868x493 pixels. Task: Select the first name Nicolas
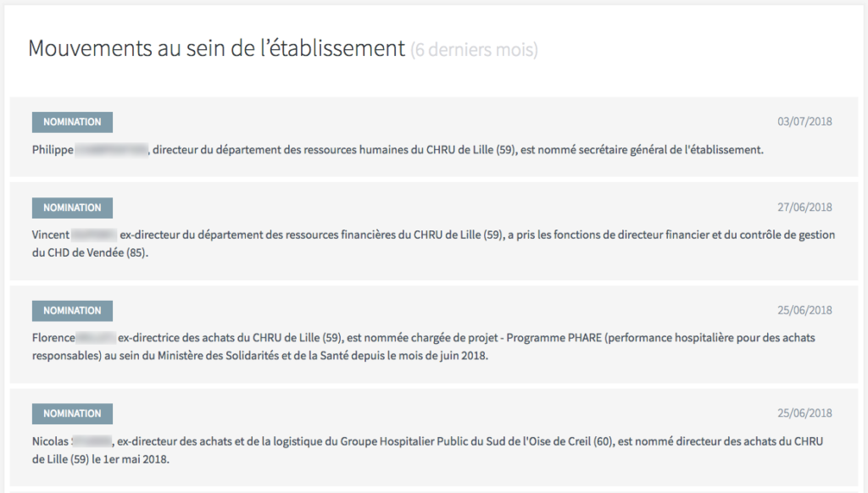click(x=50, y=441)
